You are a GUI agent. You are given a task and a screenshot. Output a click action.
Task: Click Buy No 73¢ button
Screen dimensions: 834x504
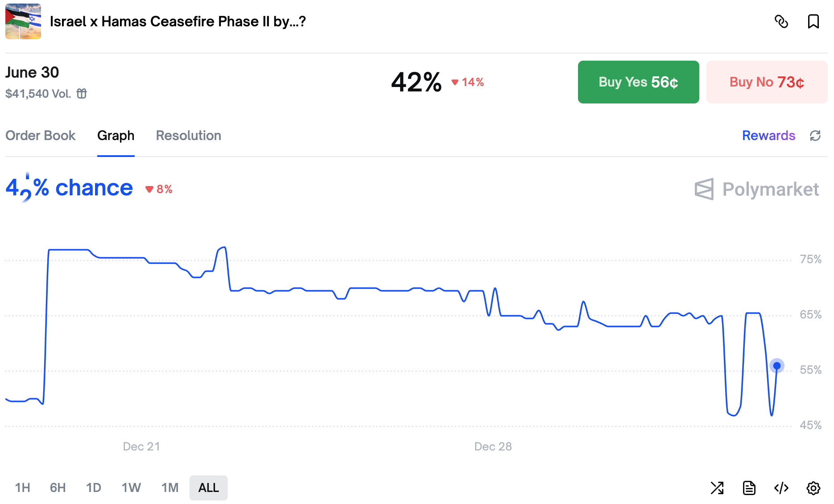[x=767, y=82]
